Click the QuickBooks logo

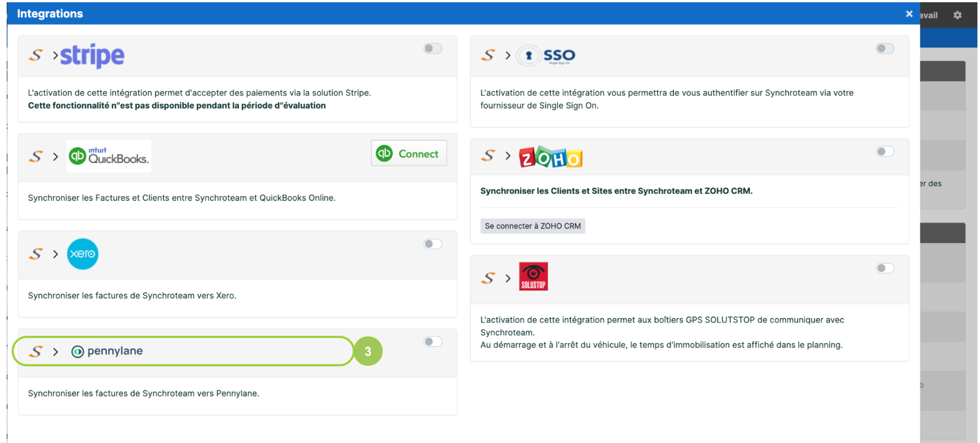click(109, 156)
